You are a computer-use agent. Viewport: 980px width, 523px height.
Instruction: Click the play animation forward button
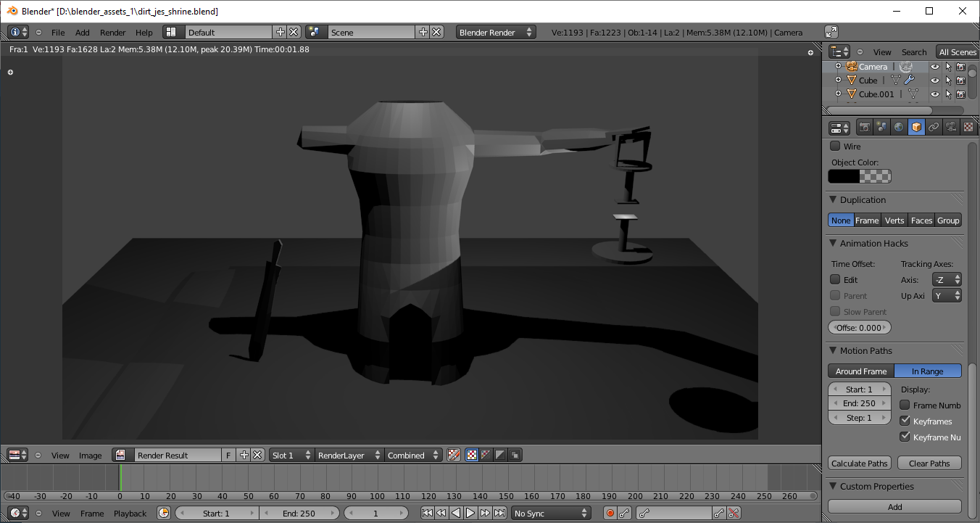470,514
